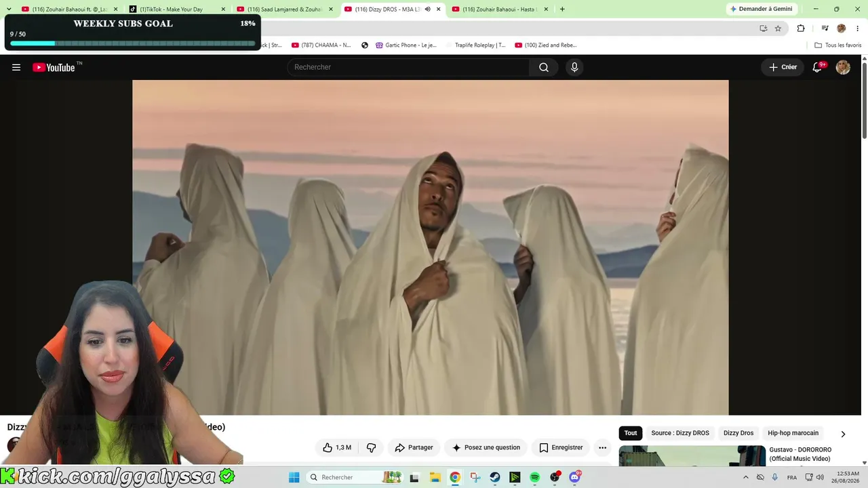Start voice search with the microphone icon
868x488 pixels.
(x=574, y=67)
